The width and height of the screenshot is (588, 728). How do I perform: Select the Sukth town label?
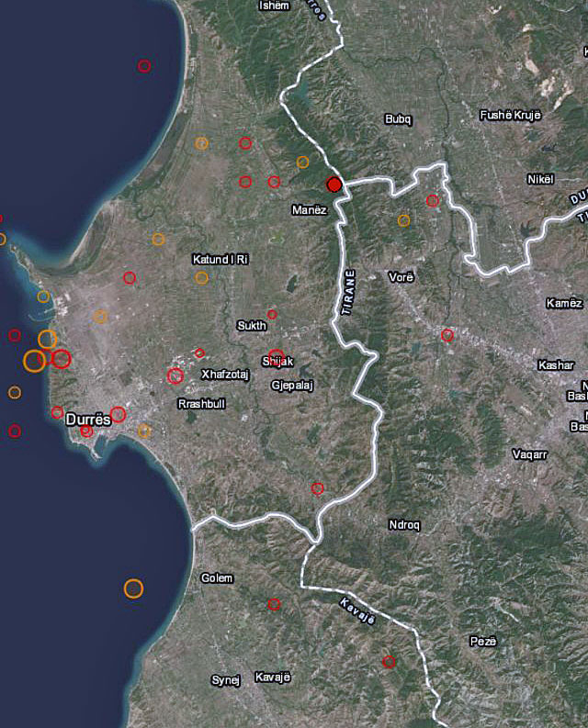pos(252,326)
